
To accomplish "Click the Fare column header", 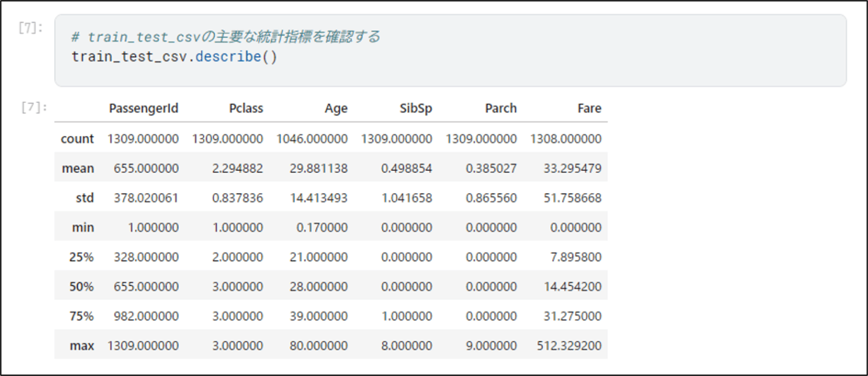I will pos(590,108).
